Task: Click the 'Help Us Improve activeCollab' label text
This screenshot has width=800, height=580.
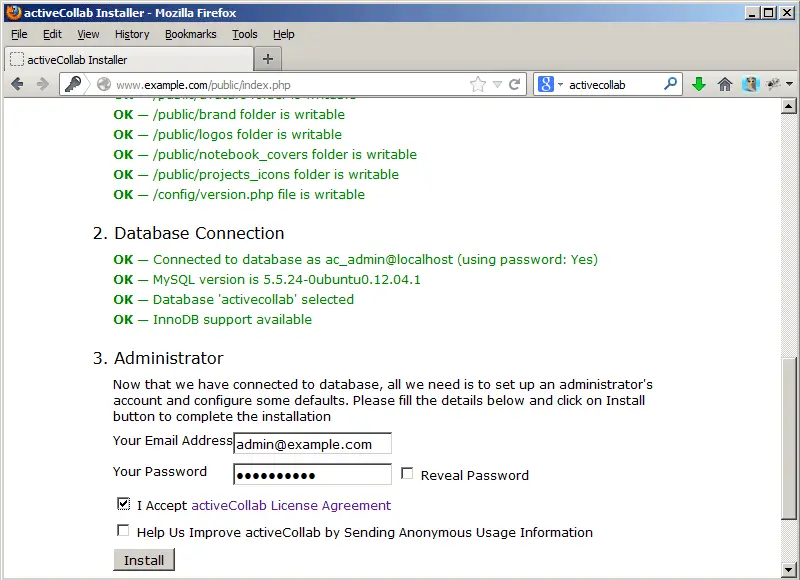Action: coord(365,533)
